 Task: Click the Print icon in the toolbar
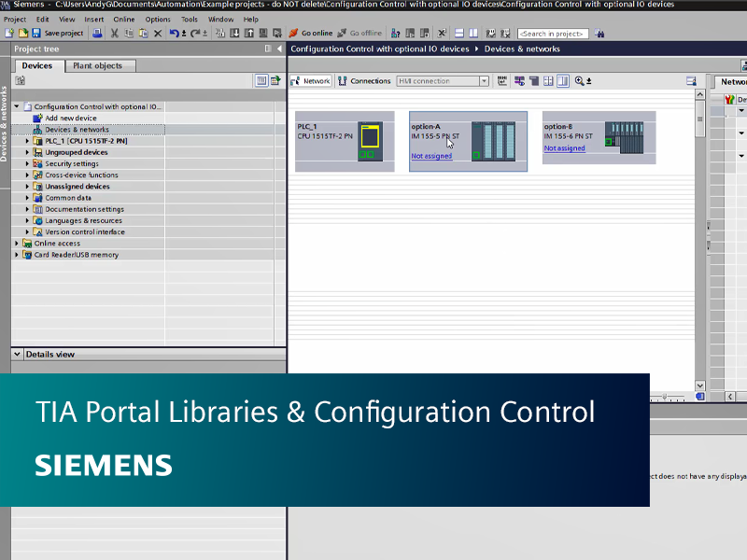pos(96,32)
